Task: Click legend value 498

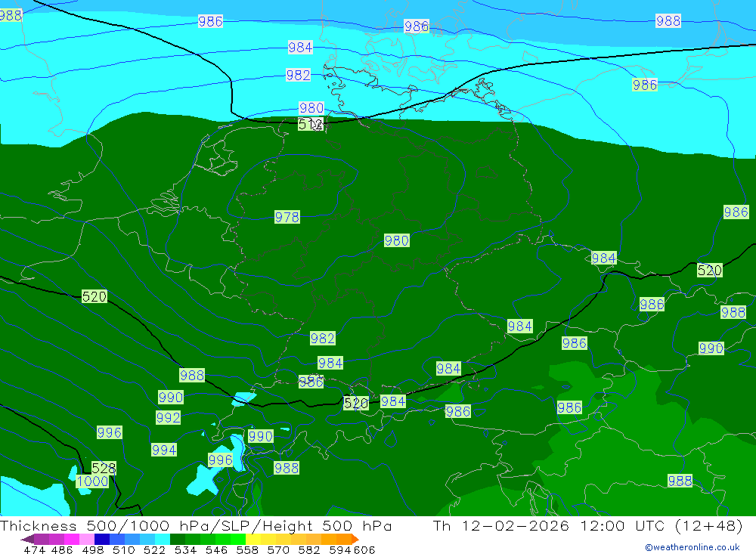Action: point(93,549)
